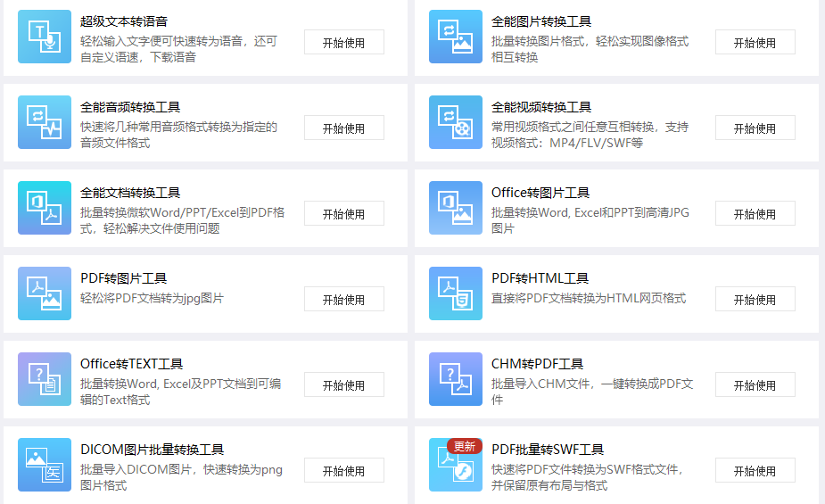Select the title 全能视频转换工具

tap(541, 107)
